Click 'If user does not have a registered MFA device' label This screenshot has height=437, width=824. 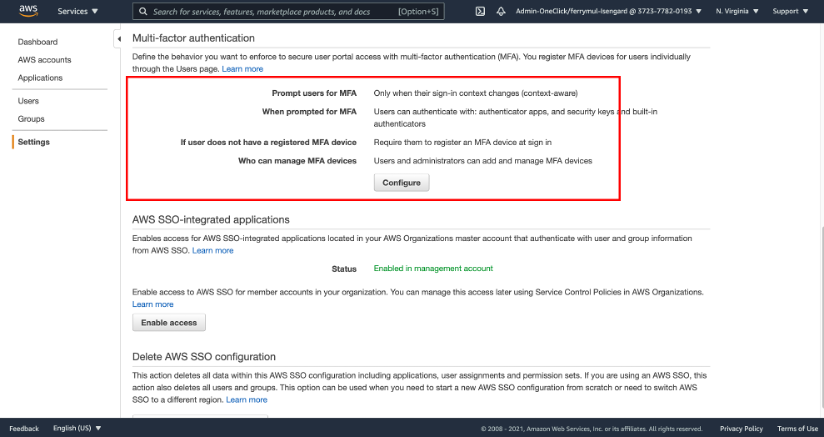pos(269,142)
